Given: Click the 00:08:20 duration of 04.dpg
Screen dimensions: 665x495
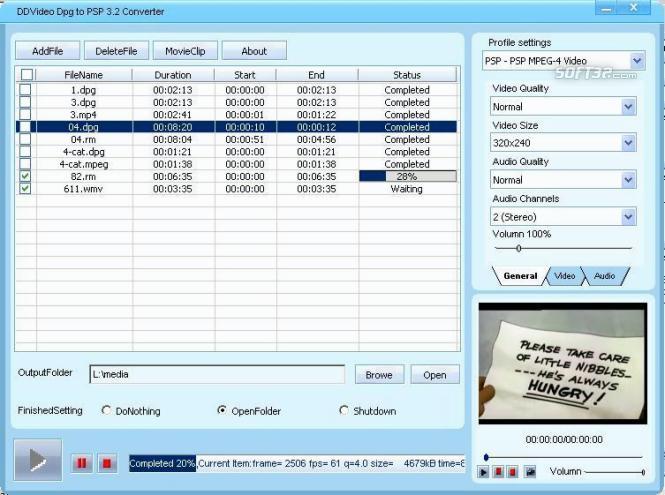Looking at the screenshot, I should pyautogui.click(x=173, y=127).
